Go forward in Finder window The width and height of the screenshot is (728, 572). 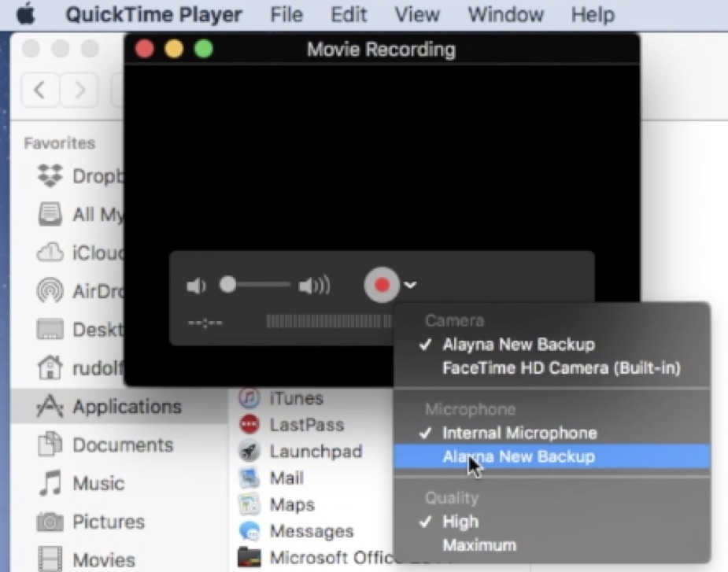point(79,90)
